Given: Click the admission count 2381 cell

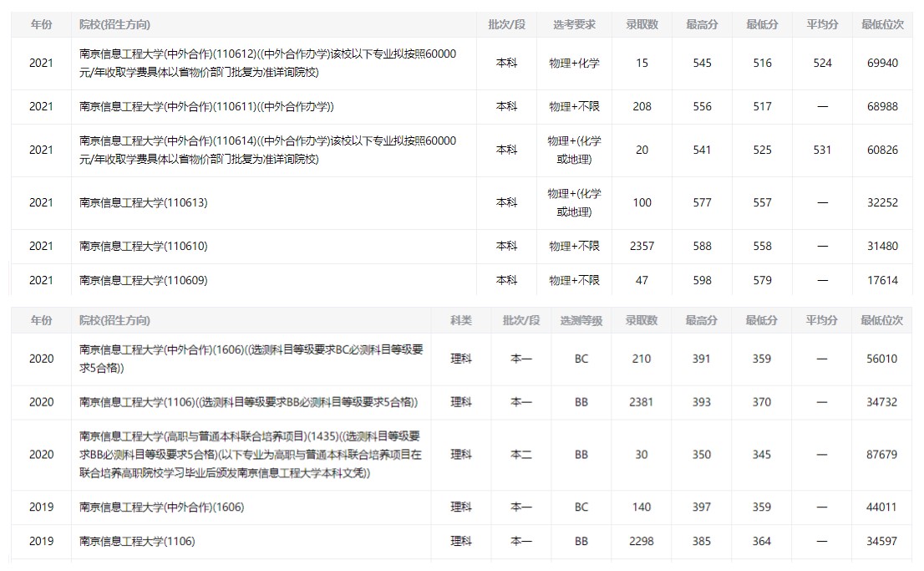Looking at the screenshot, I should click(642, 402).
